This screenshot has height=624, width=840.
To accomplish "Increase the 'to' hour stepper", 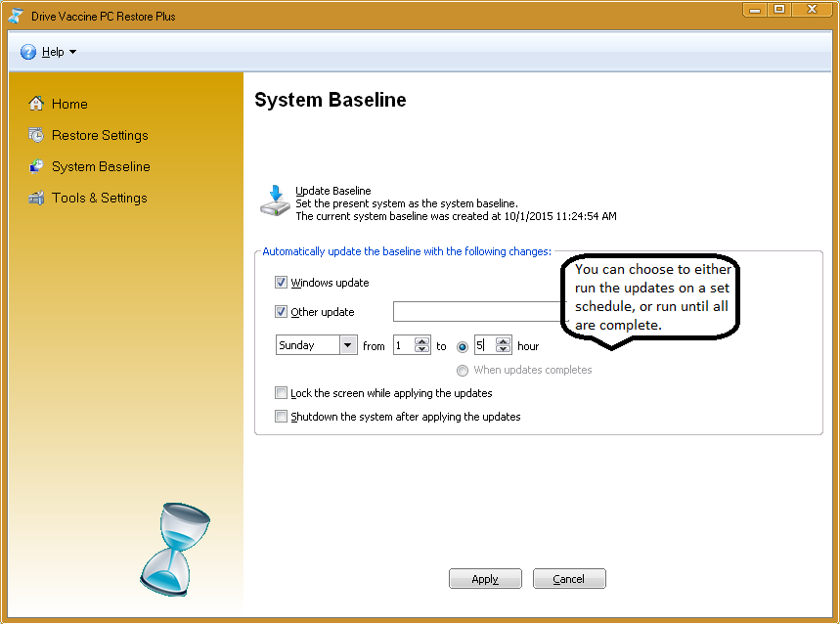I will (503, 341).
